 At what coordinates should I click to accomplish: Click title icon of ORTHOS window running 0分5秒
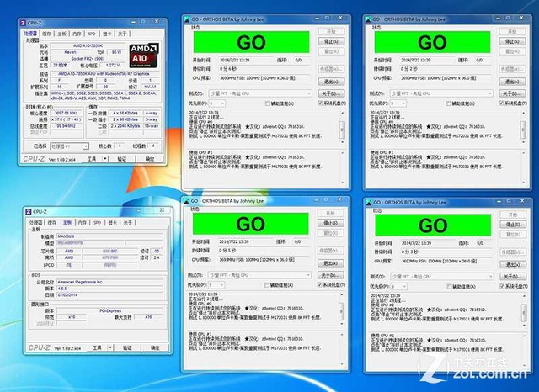click(x=186, y=201)
